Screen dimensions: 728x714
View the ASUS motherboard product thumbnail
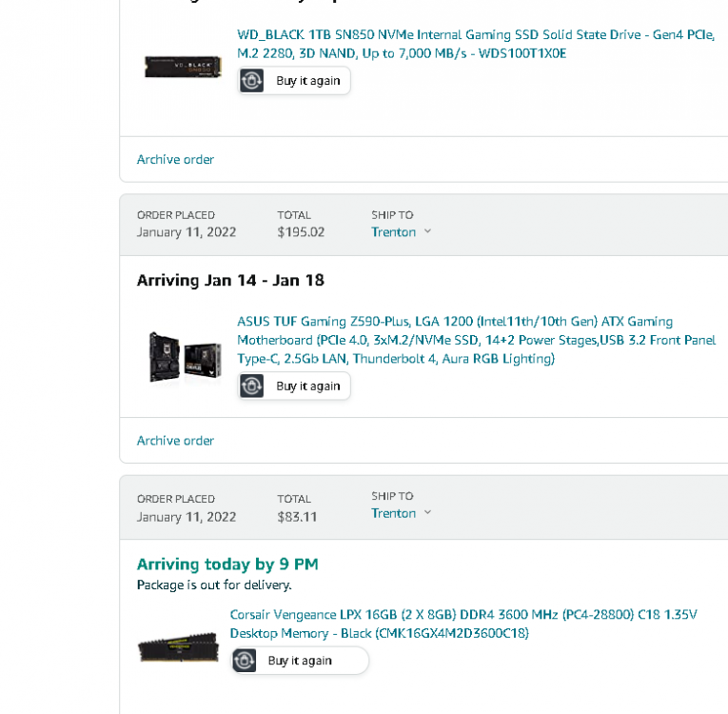185,357
